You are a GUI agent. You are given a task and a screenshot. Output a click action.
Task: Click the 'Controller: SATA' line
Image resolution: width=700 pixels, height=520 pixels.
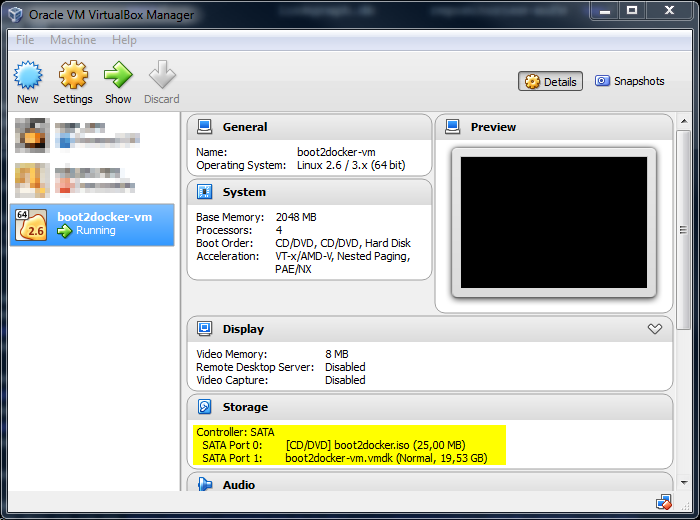tap(235, 432)
